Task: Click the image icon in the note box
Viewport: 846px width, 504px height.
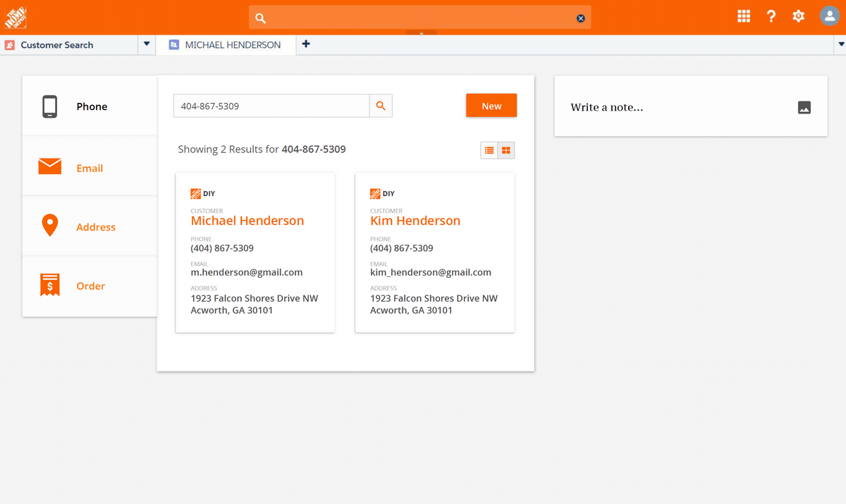Action: [x=804, y=107]
